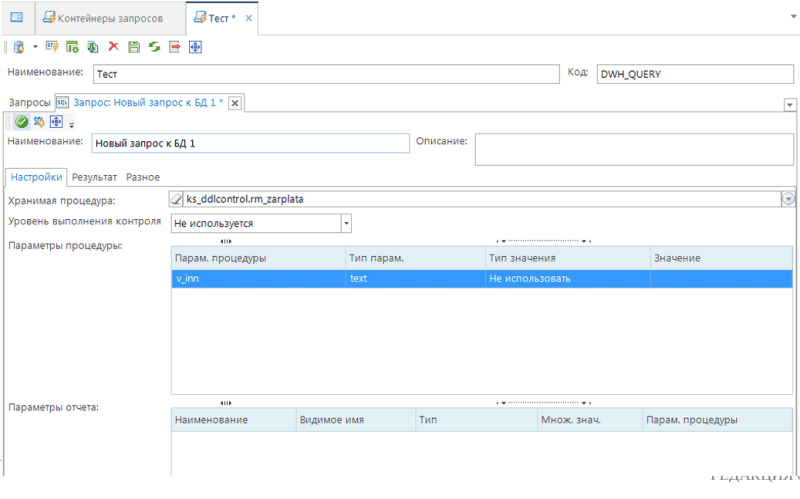Select the 'v_inn' parameter row
The image size is (800, 499).
pyautogui.click(x=258, y=279)
